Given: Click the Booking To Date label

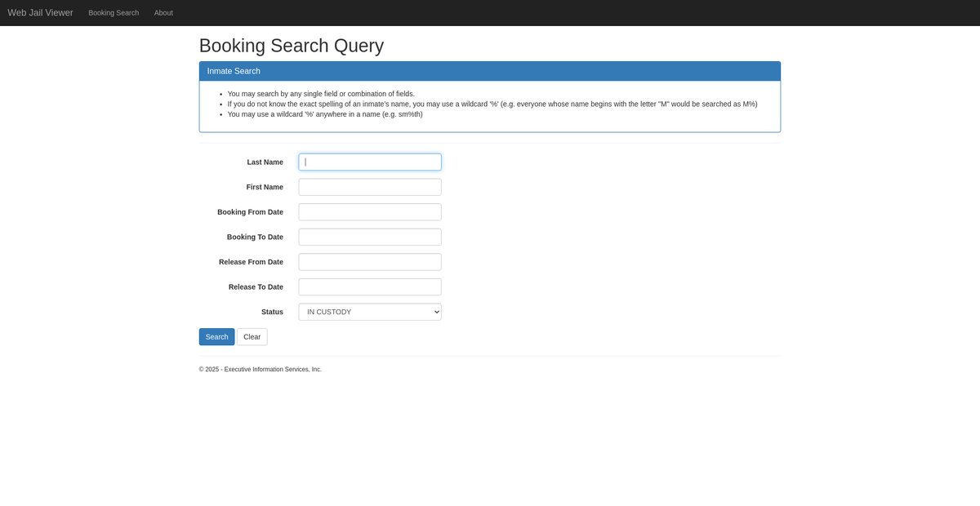Looking at the screenshot, I should [255, 237].
